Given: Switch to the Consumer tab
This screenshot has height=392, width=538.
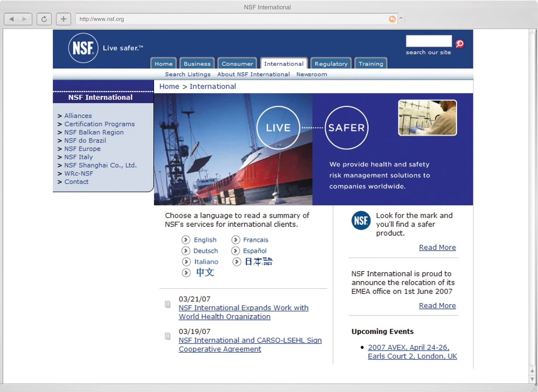Looking at the screenshot, I should tap(237, 63).
